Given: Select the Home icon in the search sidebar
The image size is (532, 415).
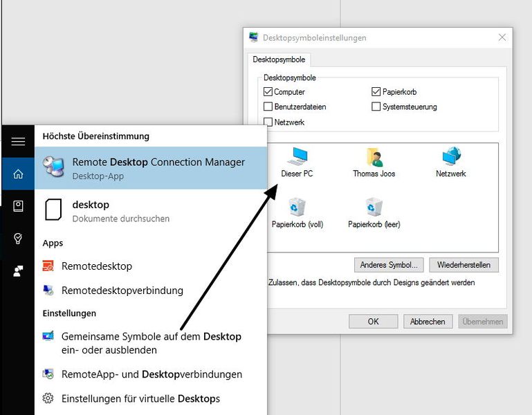Looking at the screenshot, I should pyautogui.click(x=18, y=174).
